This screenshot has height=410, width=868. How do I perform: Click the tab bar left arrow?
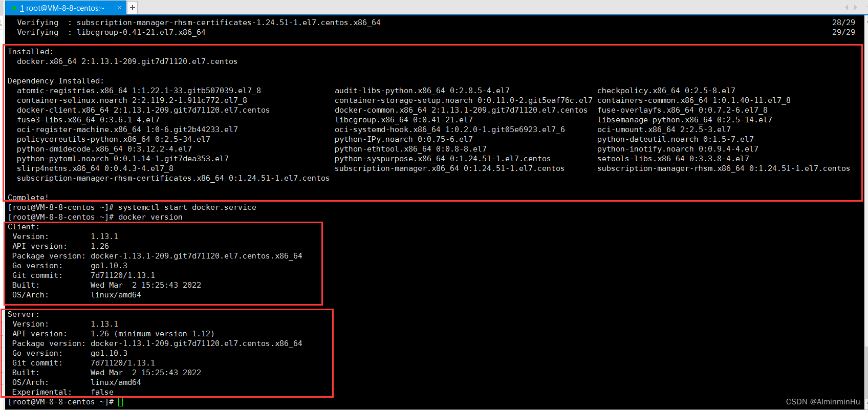point(847,7)
